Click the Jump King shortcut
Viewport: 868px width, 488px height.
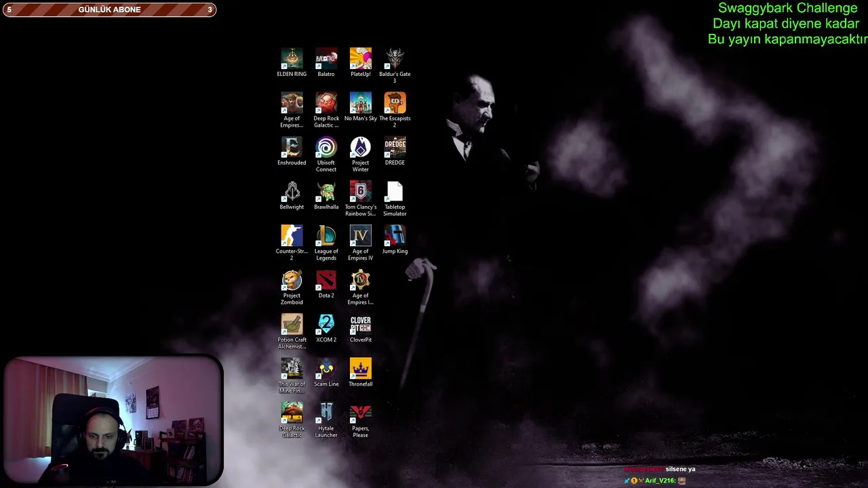click(x=395, y=236)
